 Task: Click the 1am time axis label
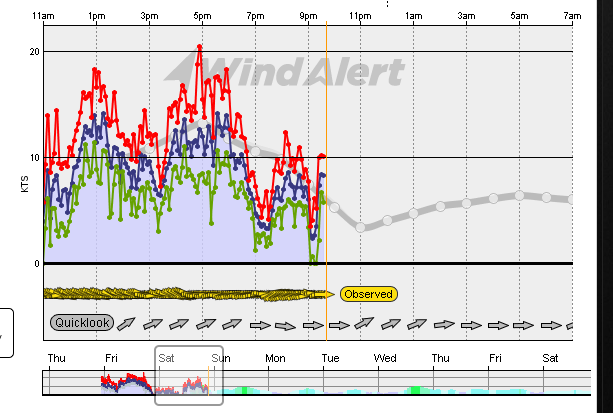click(x=414, y=16)
